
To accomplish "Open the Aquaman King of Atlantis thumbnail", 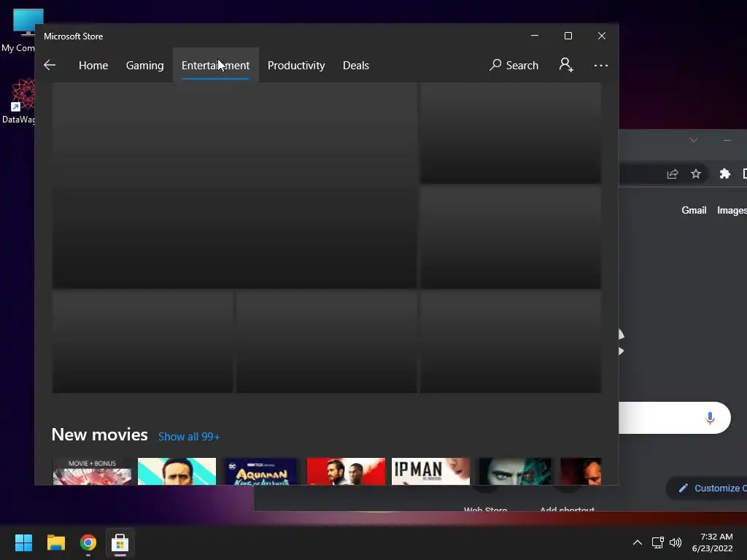I will [261, 472].
